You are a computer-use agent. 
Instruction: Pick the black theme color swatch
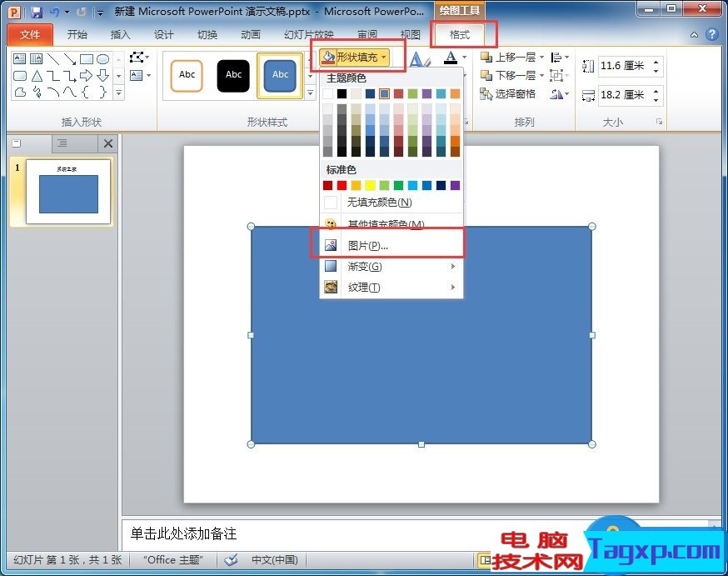[x=342, y=94]
